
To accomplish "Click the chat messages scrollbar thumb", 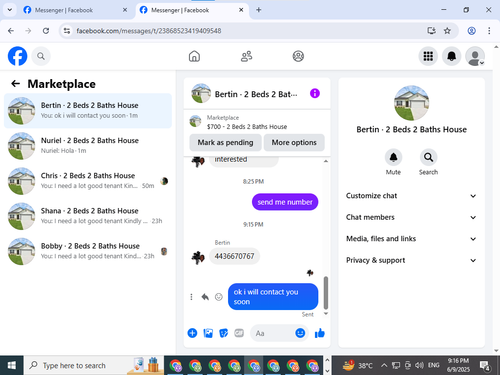I will tap(326, 293).
